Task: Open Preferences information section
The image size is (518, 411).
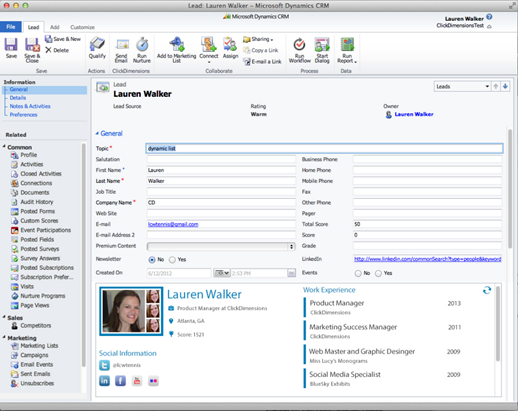Action: (23, 115)
